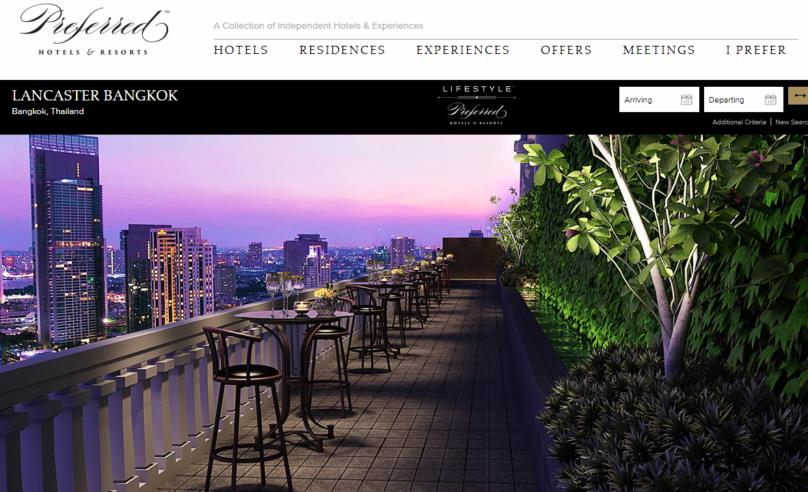Click the Collection of Independent Hotels tagline

[x=318, y=26]
